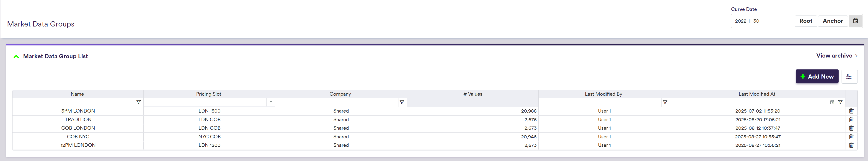Open Last Modified By filter icon

pos(665,102)
